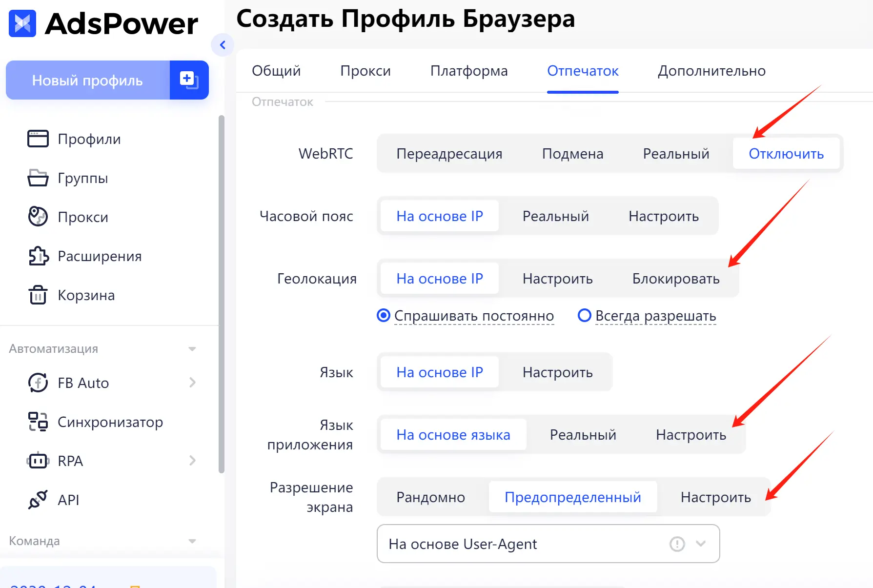The width and height of the screenshot is (873, 588).
Task: Open Корзина in the sidebar
Action: pyautogui.click(x=86, y=295)
